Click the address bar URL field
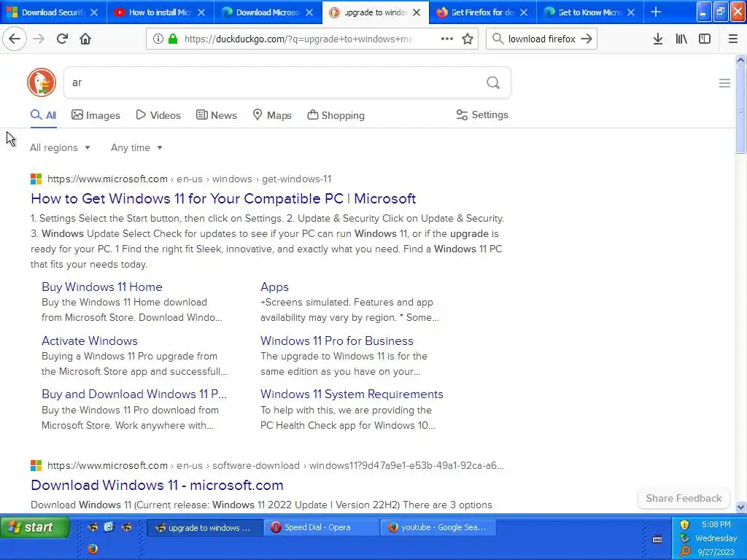This screenshot has height=560, width=747. coord(298,39)
